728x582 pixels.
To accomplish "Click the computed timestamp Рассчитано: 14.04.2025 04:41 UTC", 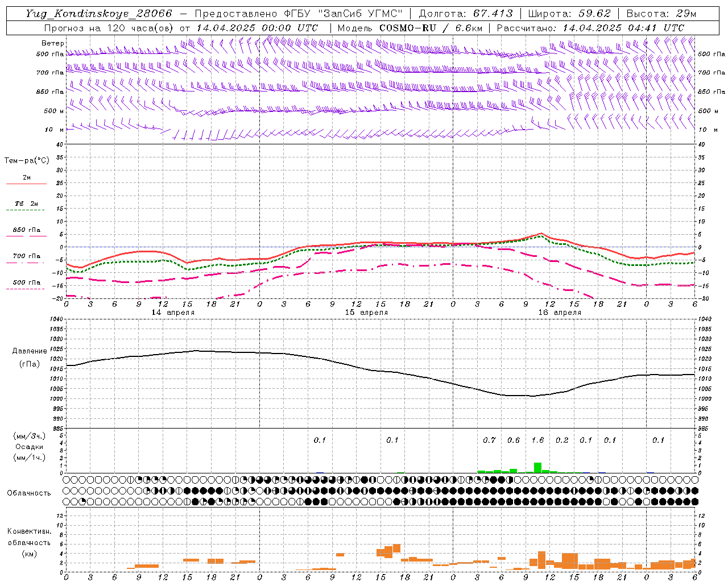I will [x=590, y=28].
